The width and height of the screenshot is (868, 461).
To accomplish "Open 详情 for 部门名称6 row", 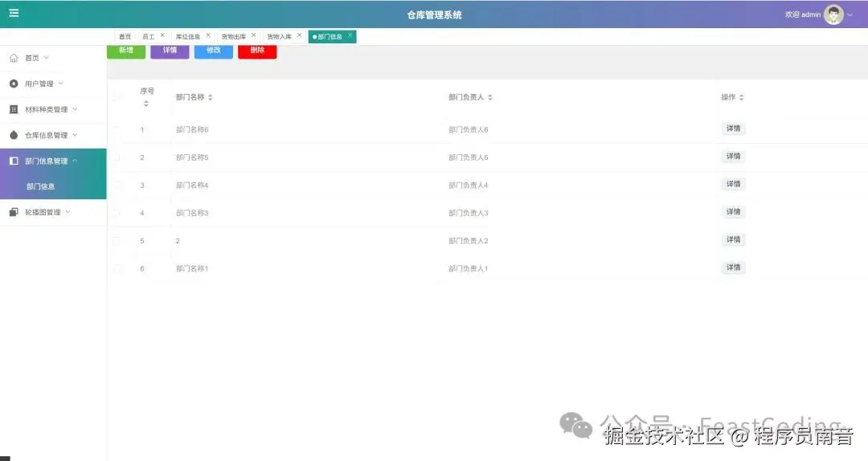I will (x=734, y=129).
